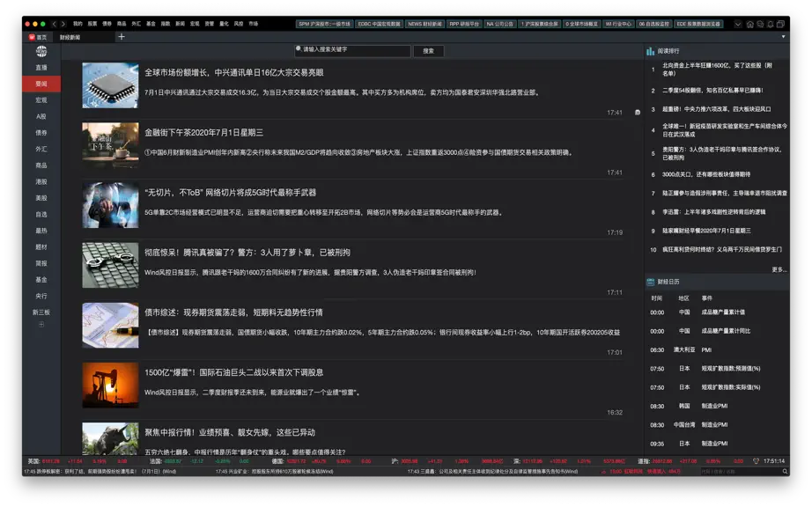Click the window tile icon at top right

(780, 25)
